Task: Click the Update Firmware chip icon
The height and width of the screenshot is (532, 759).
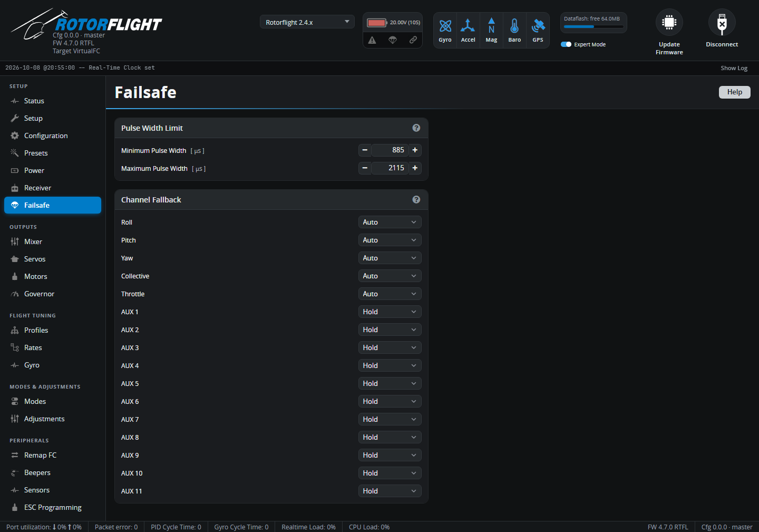Action: pos(669,23)
